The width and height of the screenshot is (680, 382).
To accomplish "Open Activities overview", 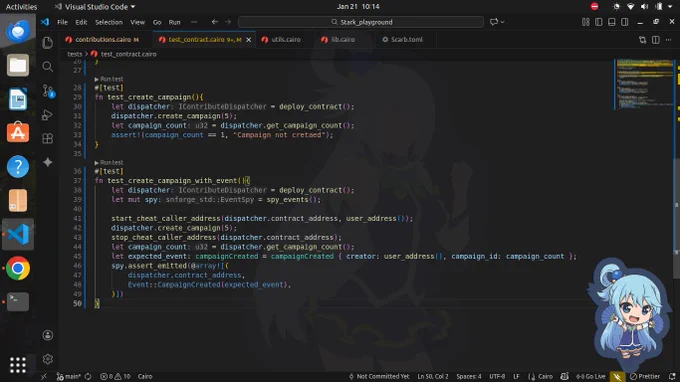I will (21, 7).
